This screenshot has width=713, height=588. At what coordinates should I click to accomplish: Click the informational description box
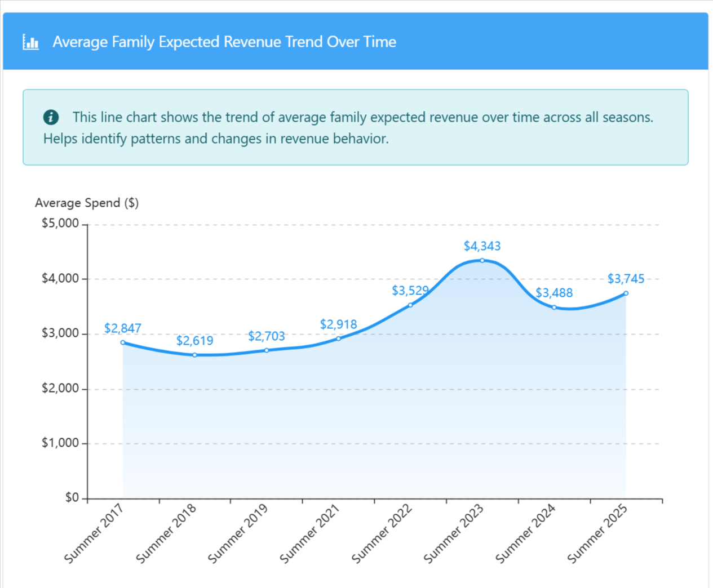coord(355,127)
